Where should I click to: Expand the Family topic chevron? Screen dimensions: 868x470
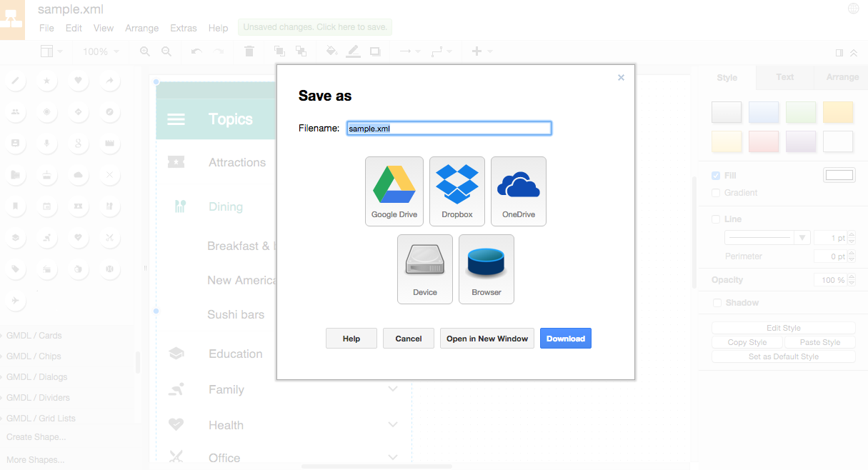point(393,389)
